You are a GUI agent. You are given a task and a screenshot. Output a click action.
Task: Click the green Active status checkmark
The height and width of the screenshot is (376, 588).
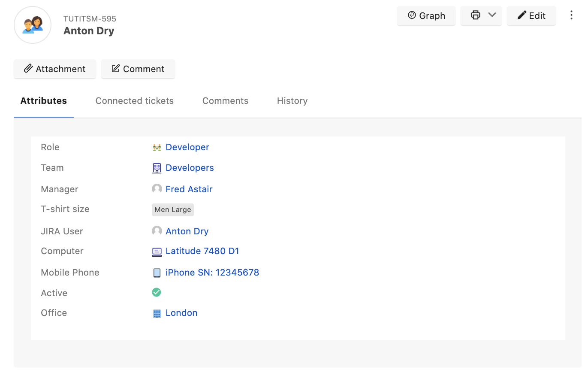pyautogui.click(x=157, y=292)
